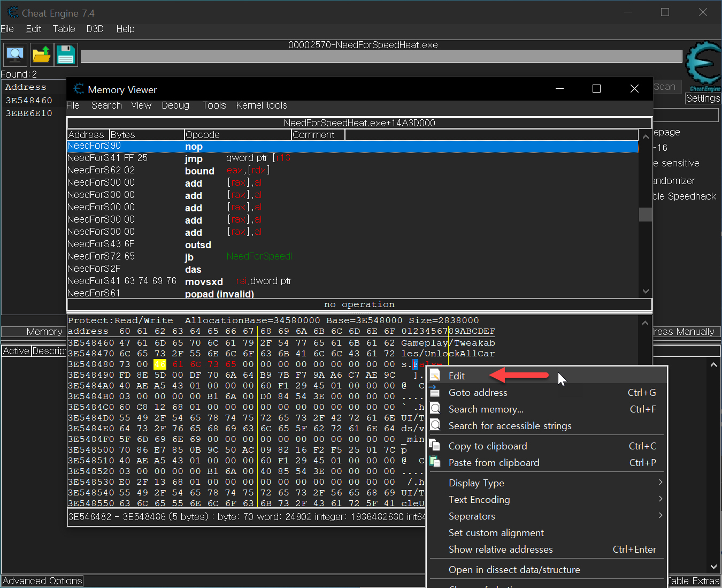Select the movsxd instruction row
This screenshot has width=722, height=588.
[x=352, y=281]
